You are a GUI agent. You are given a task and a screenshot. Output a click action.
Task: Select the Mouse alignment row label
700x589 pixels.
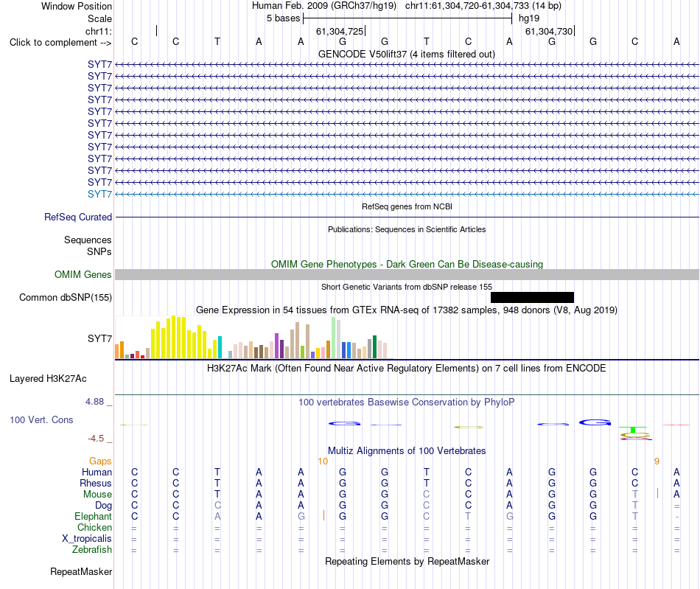pos(97,495)
